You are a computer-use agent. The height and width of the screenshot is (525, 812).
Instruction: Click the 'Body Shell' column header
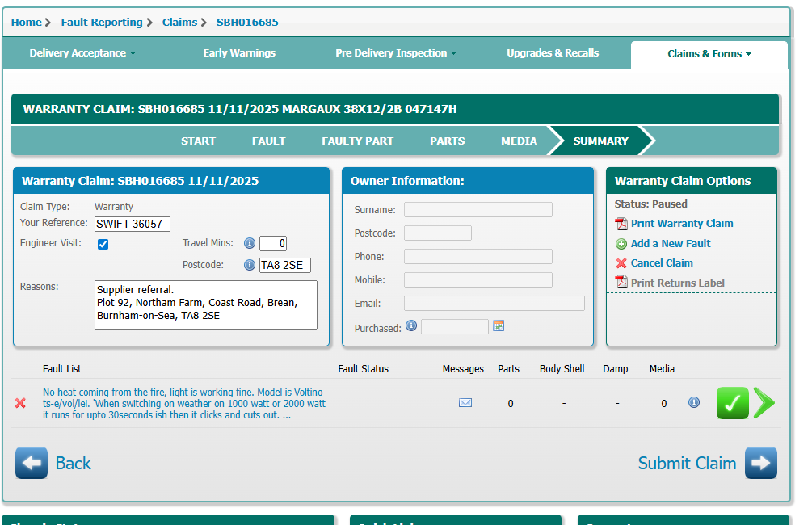[562, 368]
